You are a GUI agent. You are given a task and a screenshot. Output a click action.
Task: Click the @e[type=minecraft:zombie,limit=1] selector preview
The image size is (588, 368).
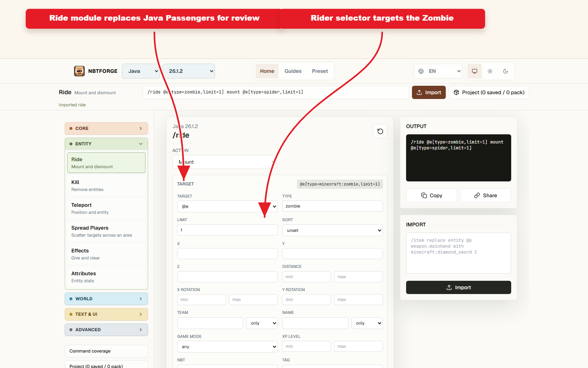coord(340,184)
